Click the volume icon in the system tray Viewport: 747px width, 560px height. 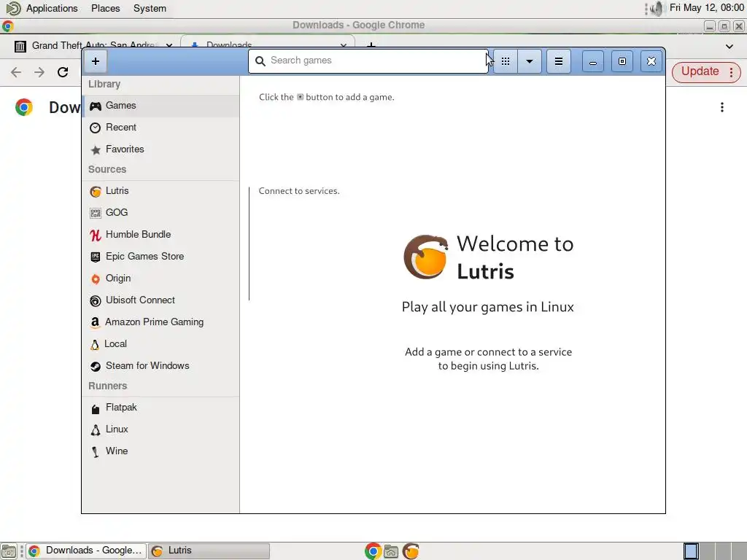point(657,9)
